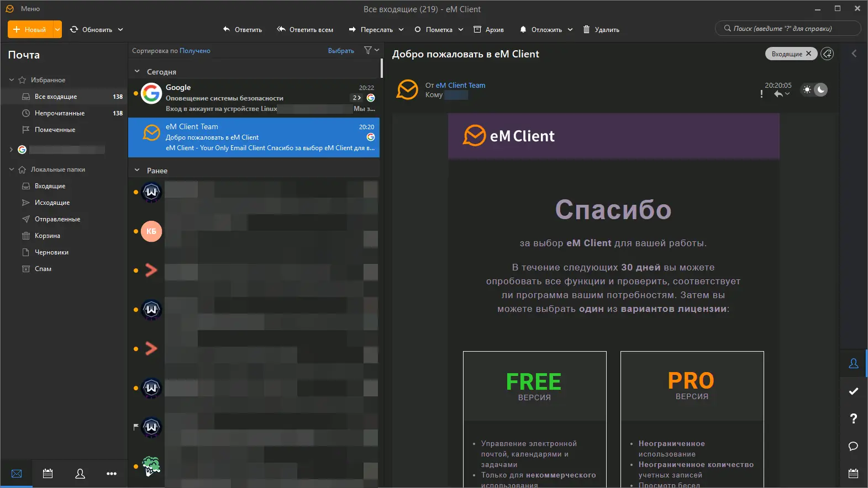The image size is (868, 488).
Task: Open the tasks checkmark panel in sidebar
Action: pyautogui.click(x=854, y=391)
